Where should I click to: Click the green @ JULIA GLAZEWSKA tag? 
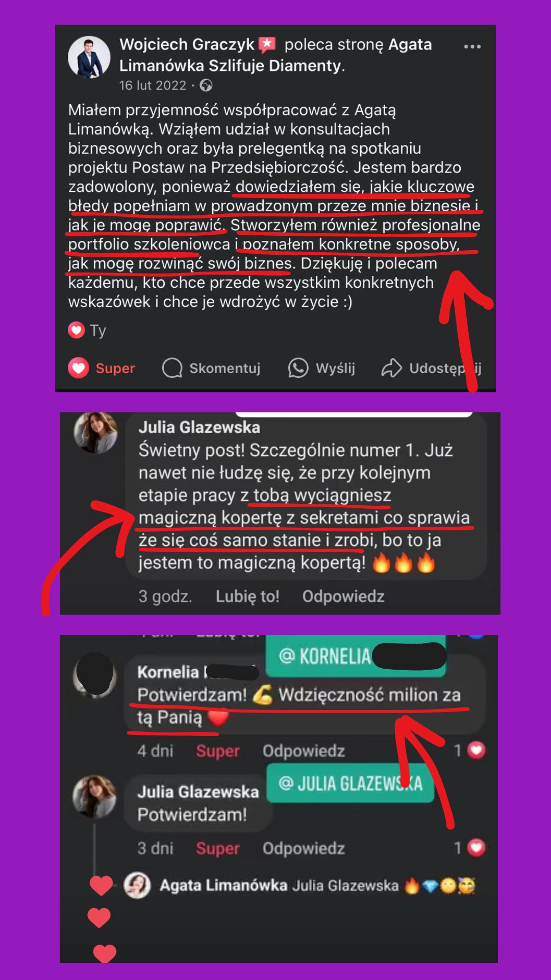tap(350, 783)
